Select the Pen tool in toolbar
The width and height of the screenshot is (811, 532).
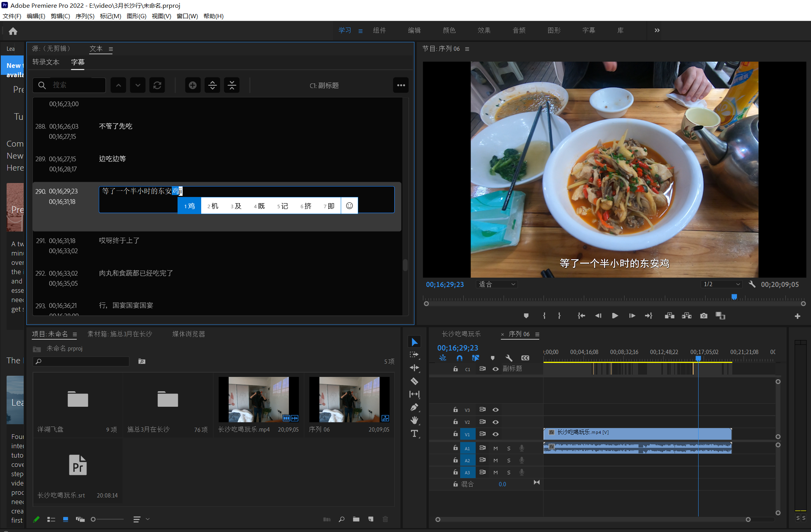pyautogui.click(x=414, y=407)
